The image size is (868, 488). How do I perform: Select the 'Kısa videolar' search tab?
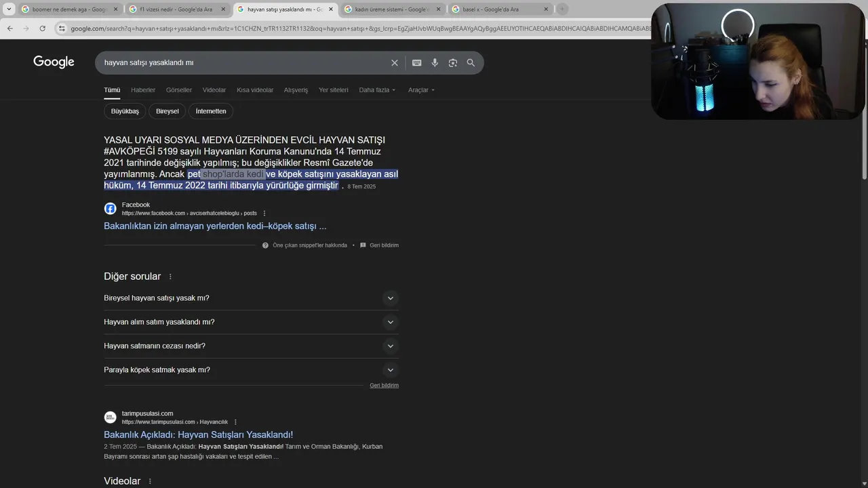[x=255, y=90]
